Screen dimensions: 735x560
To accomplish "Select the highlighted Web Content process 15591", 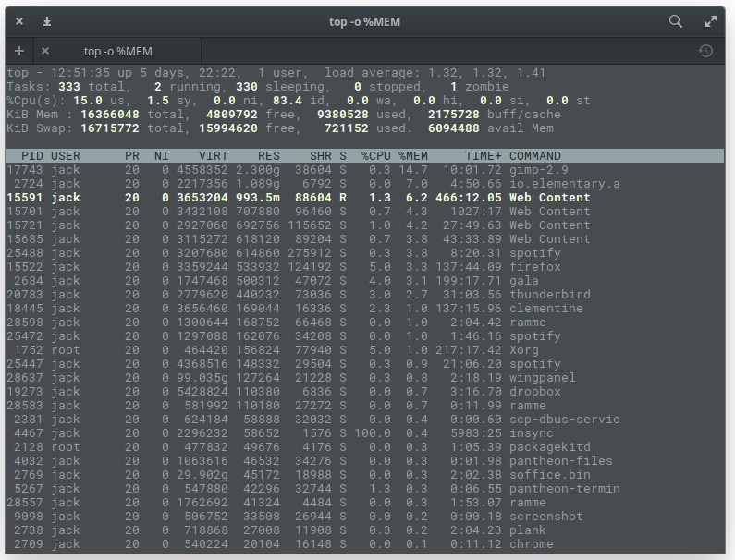I will pyautogui.click(x=549, y=198).
